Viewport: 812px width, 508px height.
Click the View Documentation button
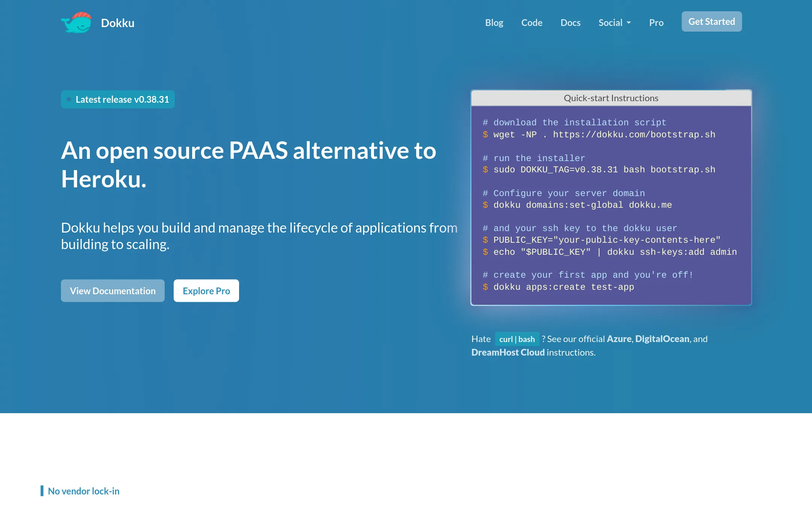(x=113, y=291)
